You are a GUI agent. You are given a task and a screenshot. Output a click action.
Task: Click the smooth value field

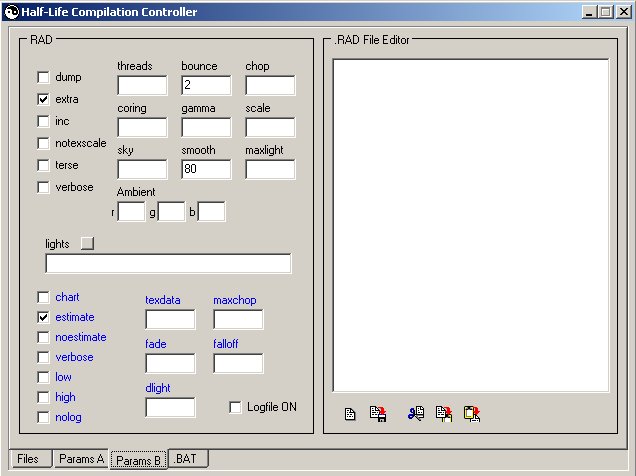pos(206,169)
